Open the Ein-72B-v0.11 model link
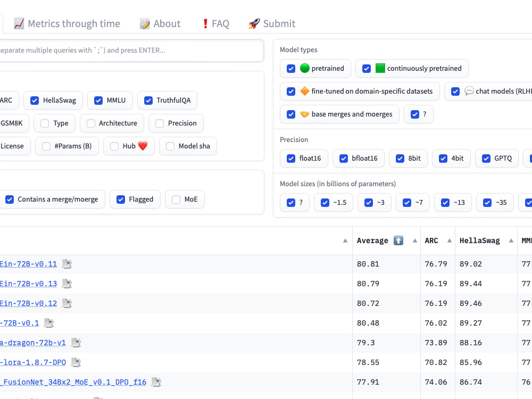532x399 pixels. click(x=29, y=264)
